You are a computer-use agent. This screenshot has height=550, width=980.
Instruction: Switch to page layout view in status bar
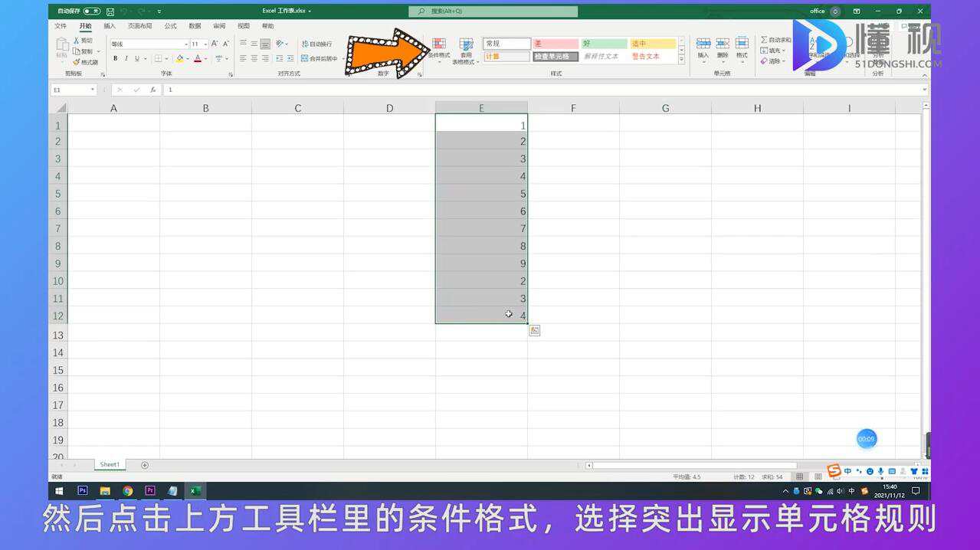point(818,476)
